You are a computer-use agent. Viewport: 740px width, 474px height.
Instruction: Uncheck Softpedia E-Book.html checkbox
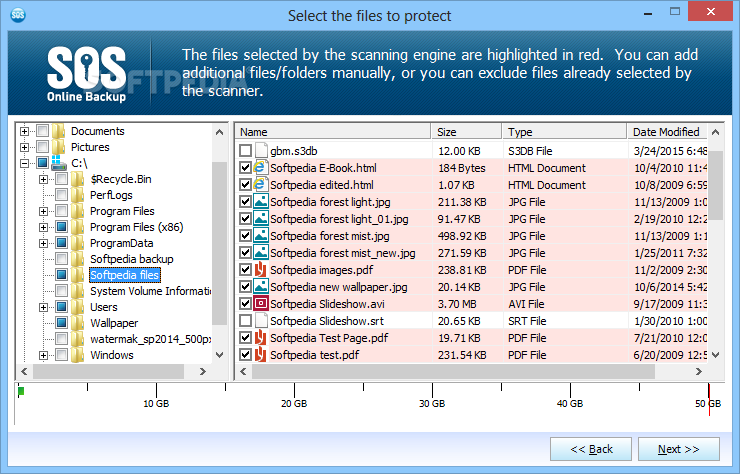tap(245, 168)
